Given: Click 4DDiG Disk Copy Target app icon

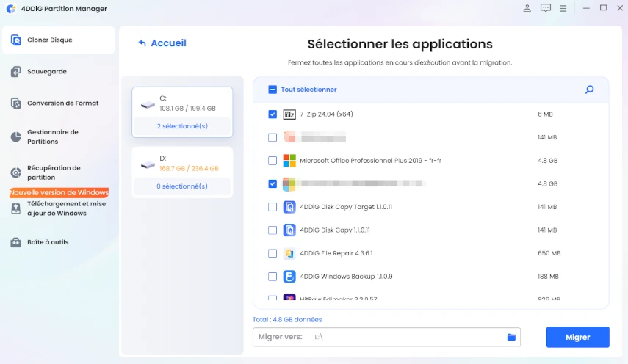Looking at the screenshot, I should (289, 207).
